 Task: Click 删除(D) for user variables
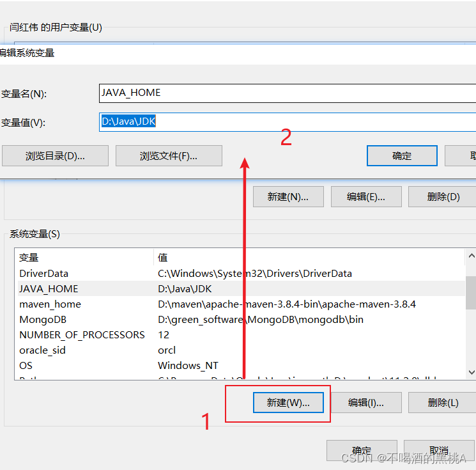(x=443, y=197)
